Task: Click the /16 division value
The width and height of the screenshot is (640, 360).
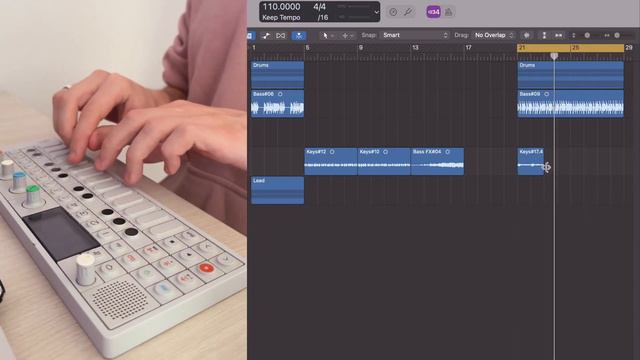Action: (323, 18)
